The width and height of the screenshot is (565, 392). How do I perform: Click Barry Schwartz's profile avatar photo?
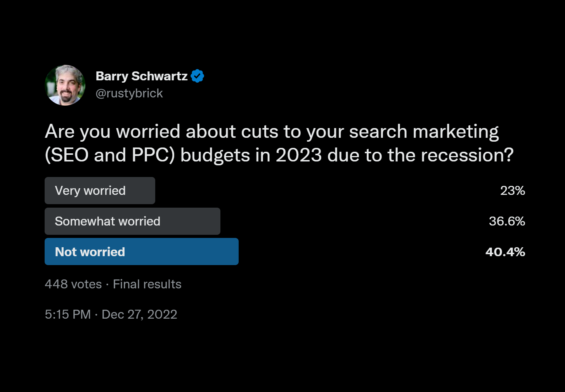pos(65,85)
